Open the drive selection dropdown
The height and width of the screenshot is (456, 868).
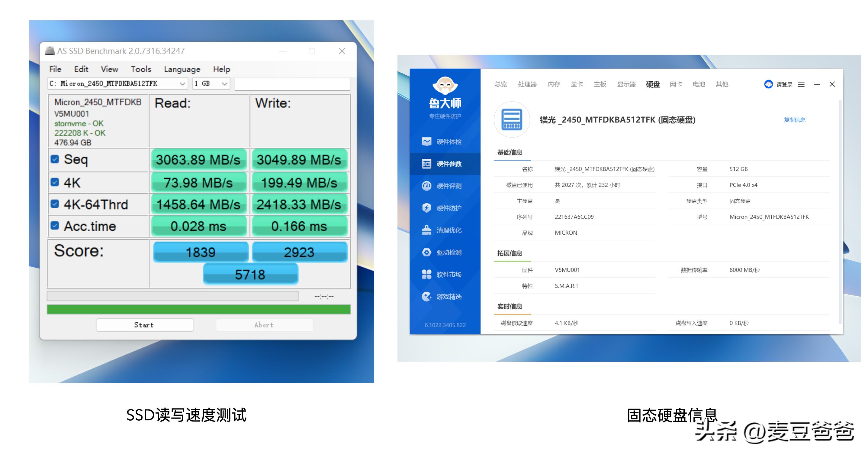click(182, 84)
